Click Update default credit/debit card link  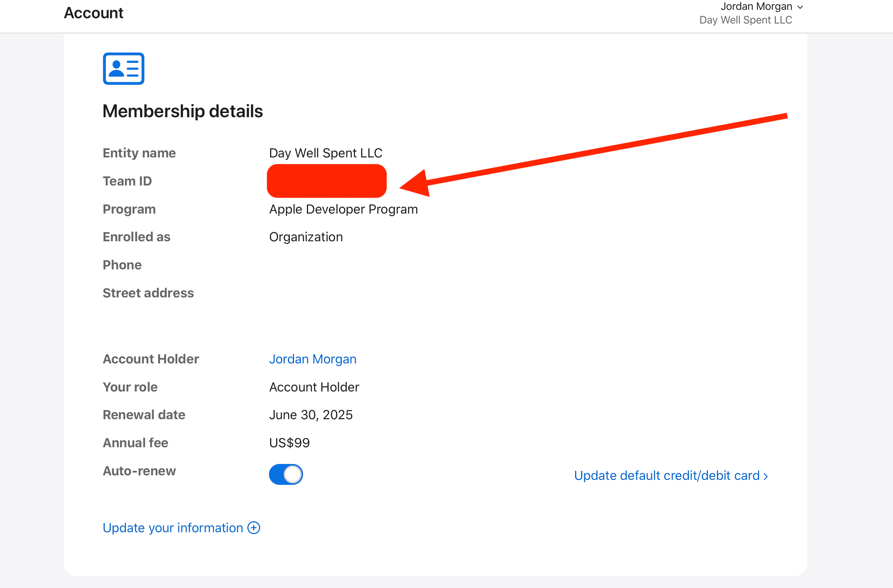[x=667, y=476]
